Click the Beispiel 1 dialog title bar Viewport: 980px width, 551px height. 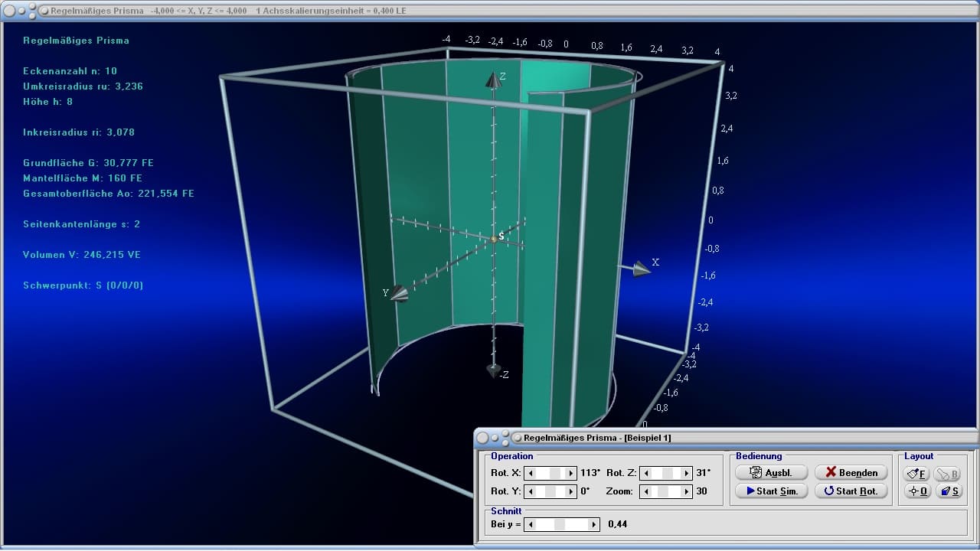(726, 438)
